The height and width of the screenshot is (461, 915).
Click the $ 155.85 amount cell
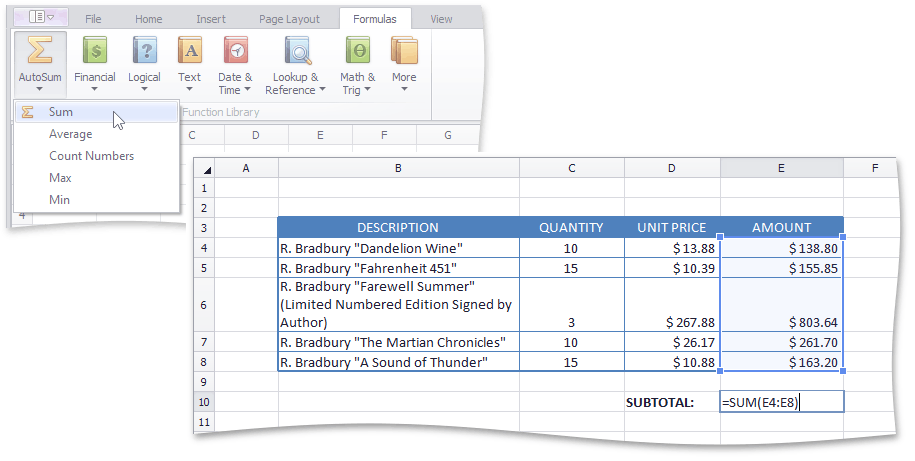782,268
